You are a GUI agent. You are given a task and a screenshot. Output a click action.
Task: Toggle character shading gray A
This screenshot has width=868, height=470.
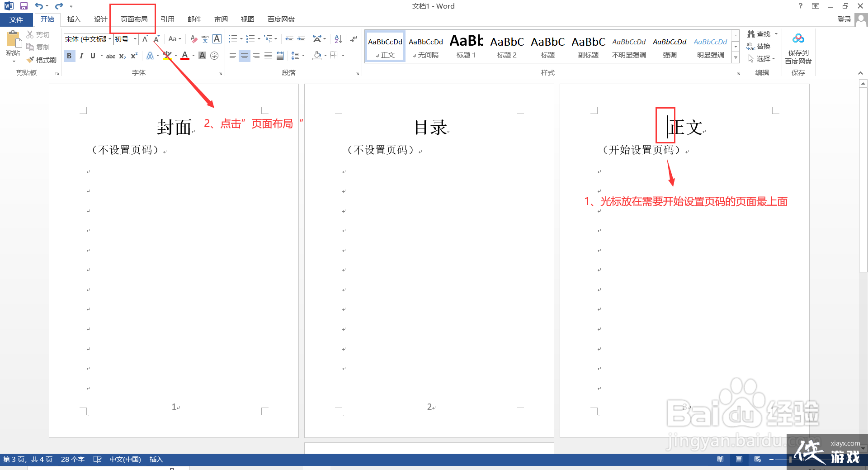[x=202, y=56]
